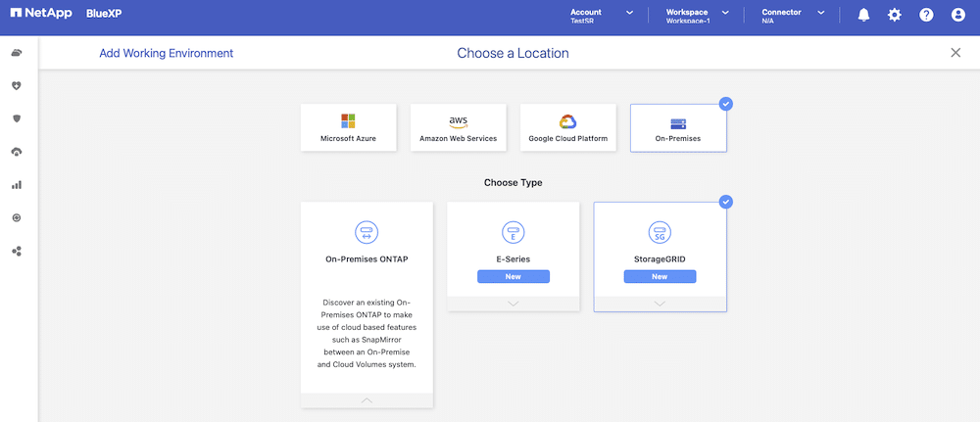Open the Mobility target sidebar icon
The image size is (980, 422).
click(x=17, y=218)
